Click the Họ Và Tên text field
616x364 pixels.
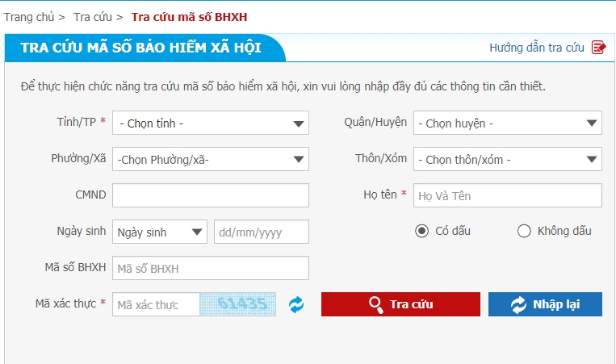(x=508, y=195)
